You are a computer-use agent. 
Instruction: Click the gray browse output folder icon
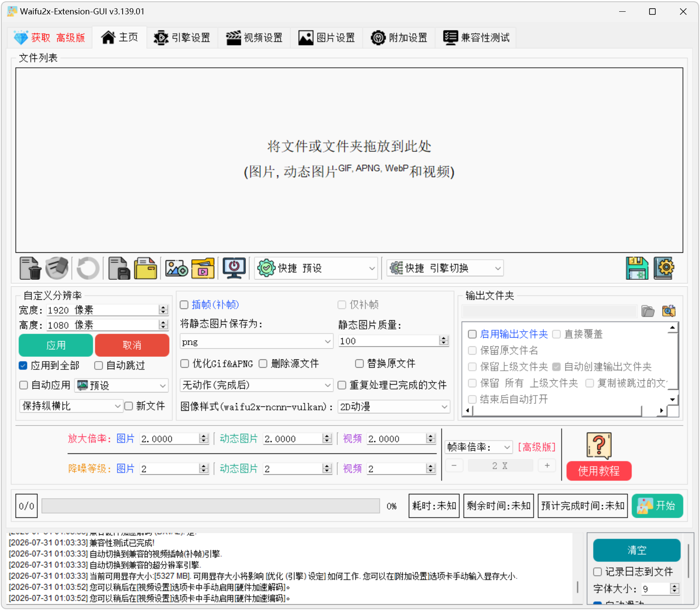coord(648,311)
